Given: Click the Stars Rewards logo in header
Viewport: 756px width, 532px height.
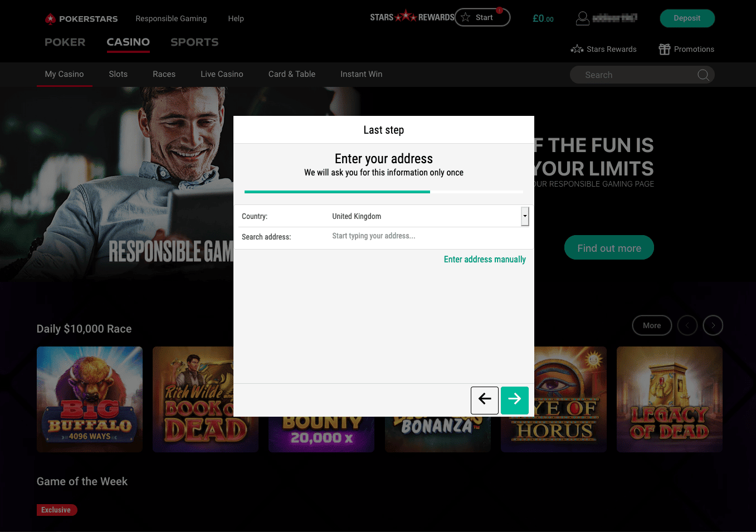Looking at the screenshot, I should point(412,17).
